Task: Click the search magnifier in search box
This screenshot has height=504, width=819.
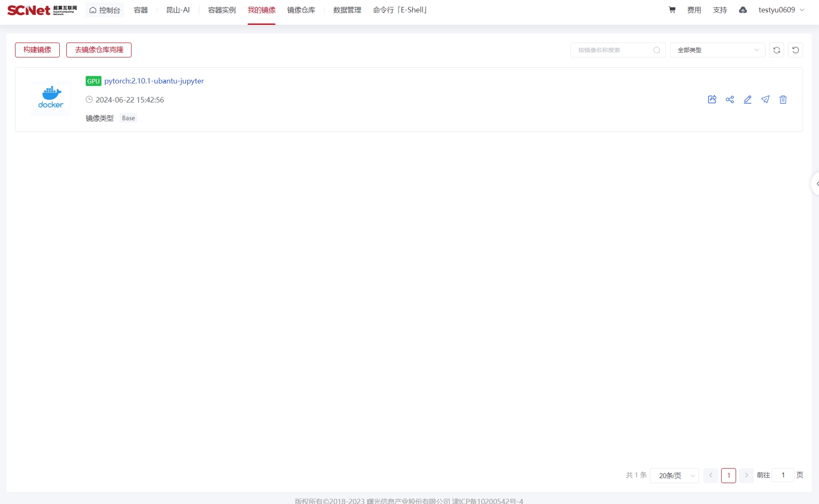Action: pos(656,50)
